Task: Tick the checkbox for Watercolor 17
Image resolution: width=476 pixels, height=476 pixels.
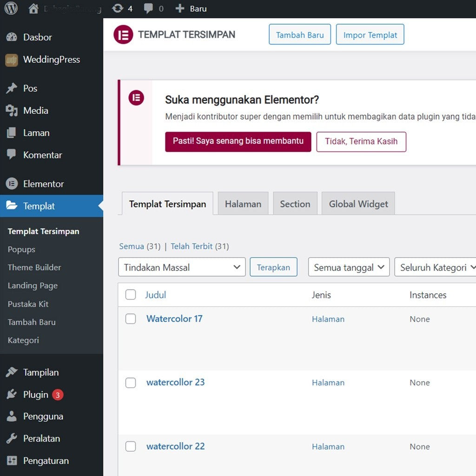Action: (x=131, y=319)
